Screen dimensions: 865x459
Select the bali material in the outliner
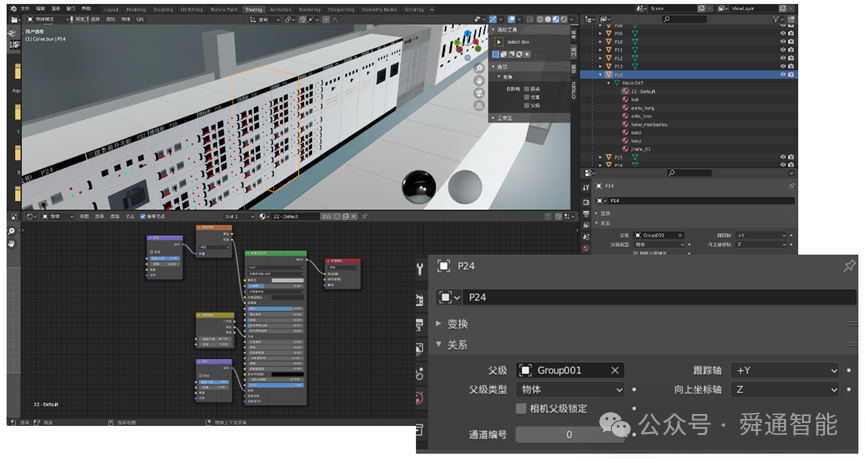pyautogui.click(x=634, y=99)
